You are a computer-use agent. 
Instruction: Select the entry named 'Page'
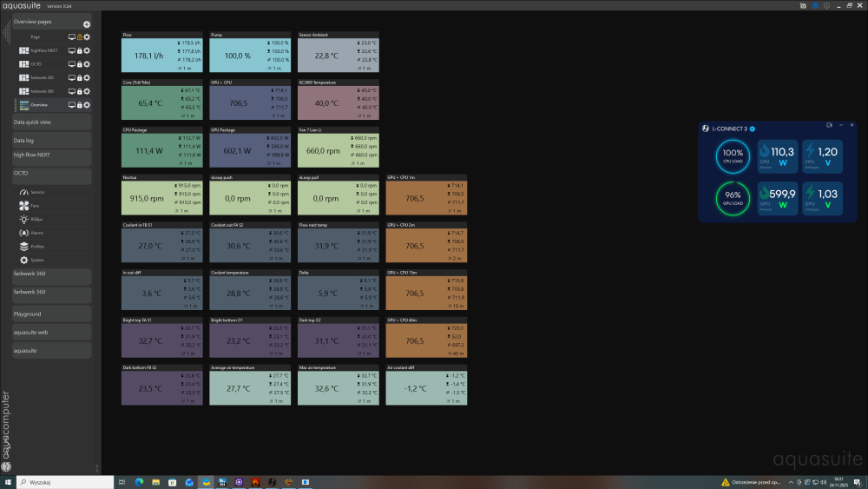(x=36, y=37)
